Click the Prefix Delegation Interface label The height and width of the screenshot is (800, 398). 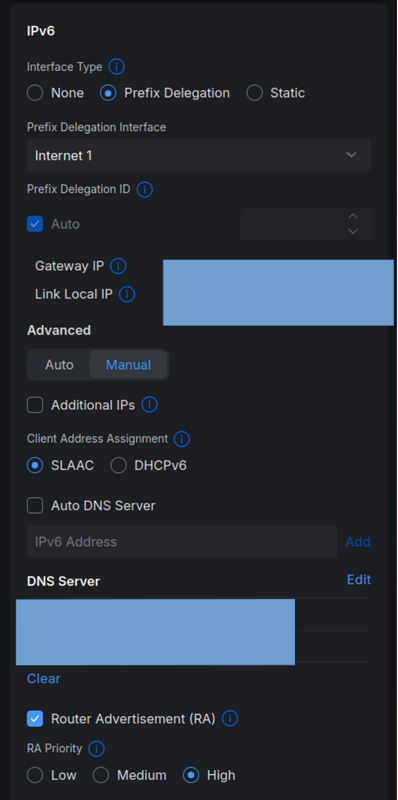(96, 127)
